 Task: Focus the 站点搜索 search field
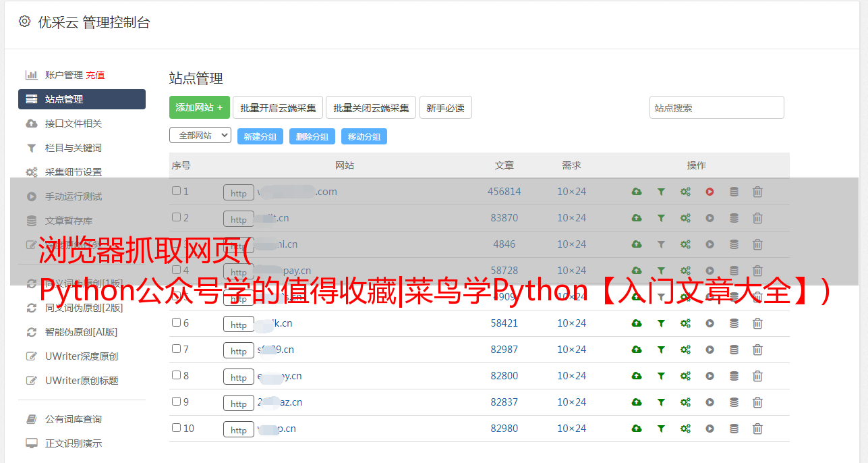717,107
